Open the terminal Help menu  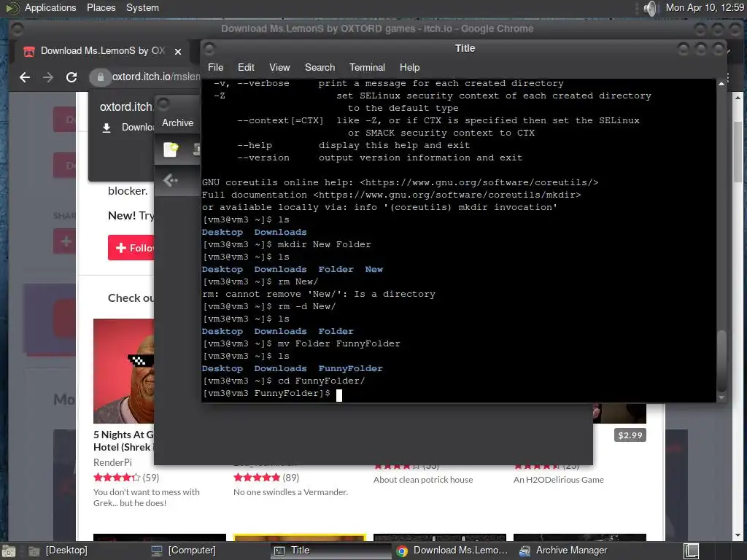[x=409, y=68]
